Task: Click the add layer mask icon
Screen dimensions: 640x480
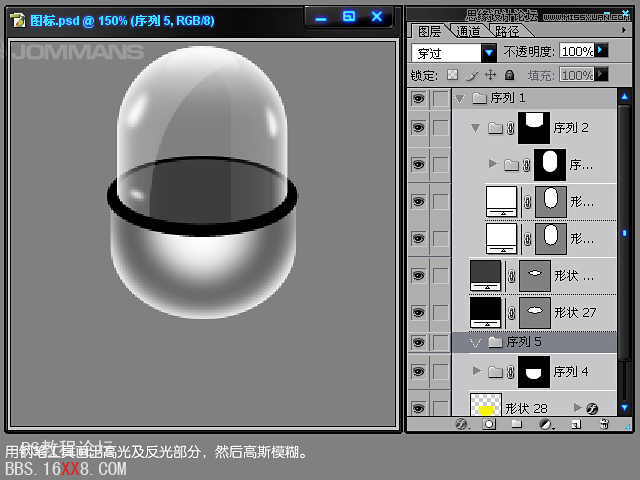Action: click(489, 424)
